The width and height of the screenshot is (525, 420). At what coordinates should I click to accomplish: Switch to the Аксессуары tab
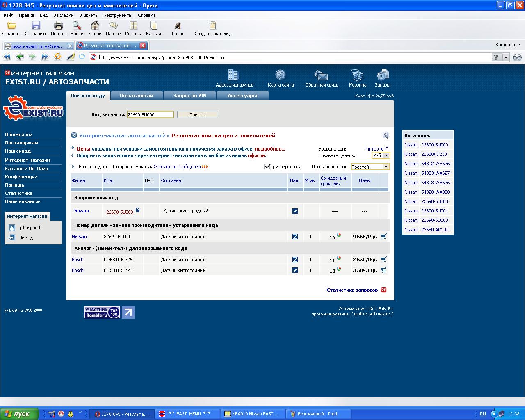(x=242, y=96)
